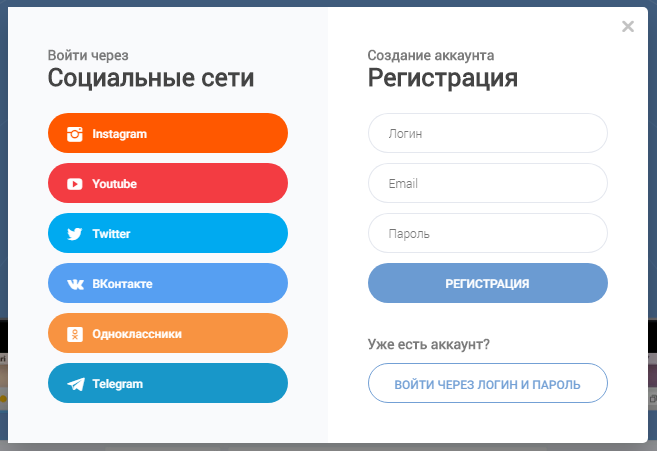657x451 pixels.
Task: Click the Instagram camera icon
Action: (75, 134)
